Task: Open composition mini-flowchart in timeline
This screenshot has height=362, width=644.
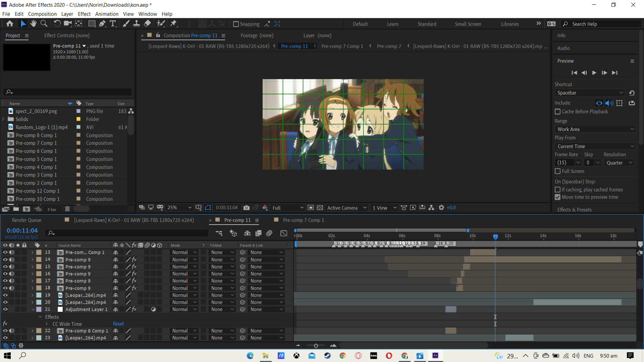Action: [x=219, y=233]
